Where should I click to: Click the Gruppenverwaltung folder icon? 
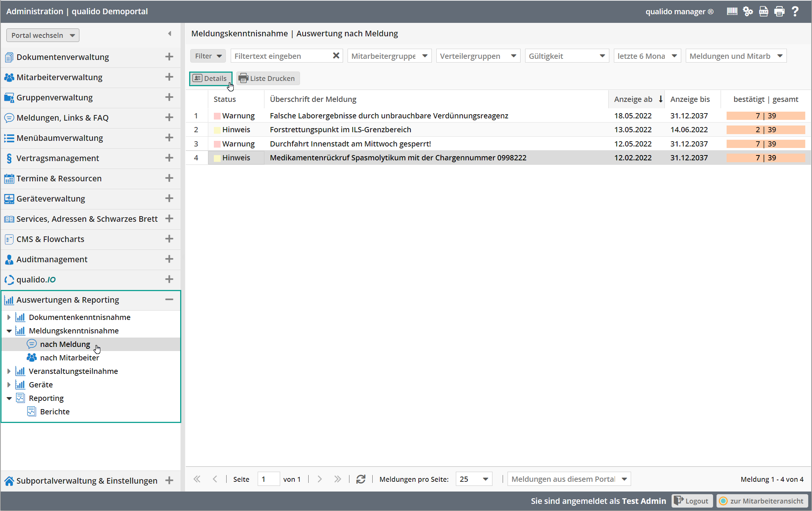pos(9,97)
